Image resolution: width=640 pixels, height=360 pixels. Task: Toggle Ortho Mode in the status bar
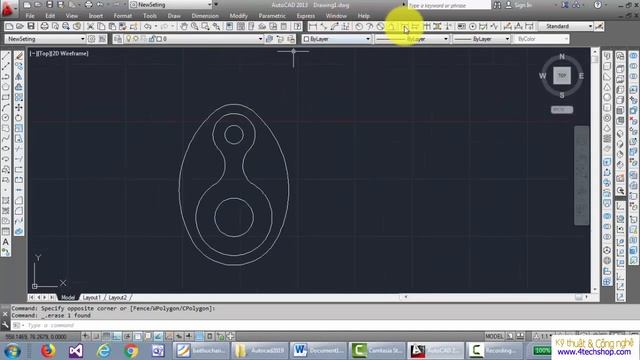click(117, 336)
